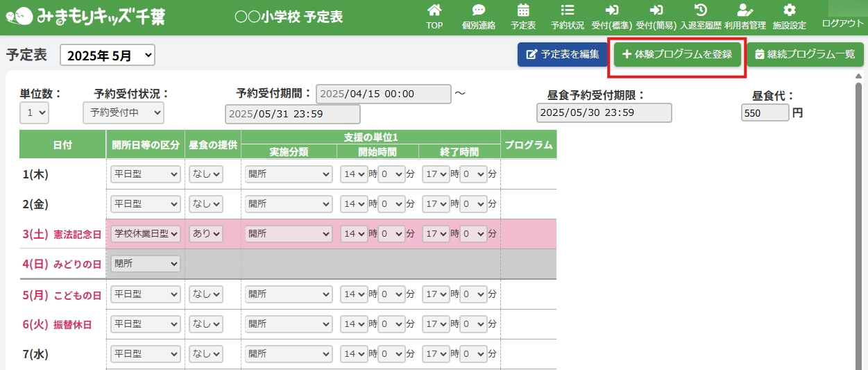868x370 pixels.
Task: Open 個別連絡 chat bubble icon
Action: coord(478,11)
